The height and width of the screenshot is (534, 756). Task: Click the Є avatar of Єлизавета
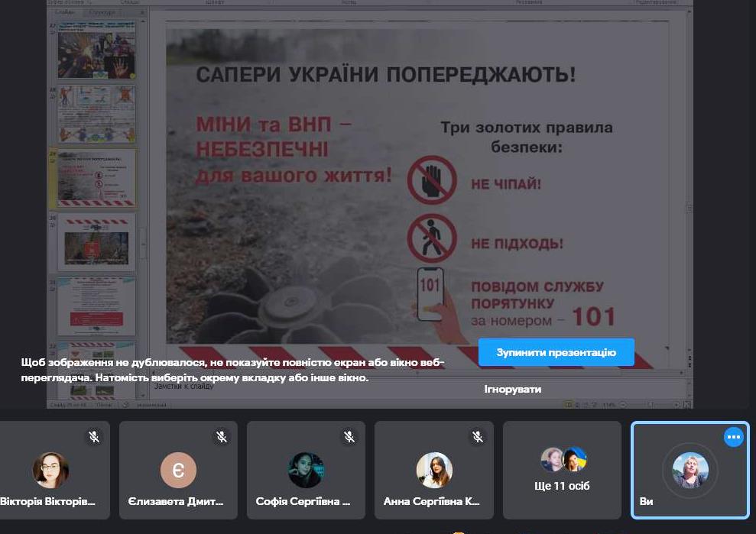(178, 470)
